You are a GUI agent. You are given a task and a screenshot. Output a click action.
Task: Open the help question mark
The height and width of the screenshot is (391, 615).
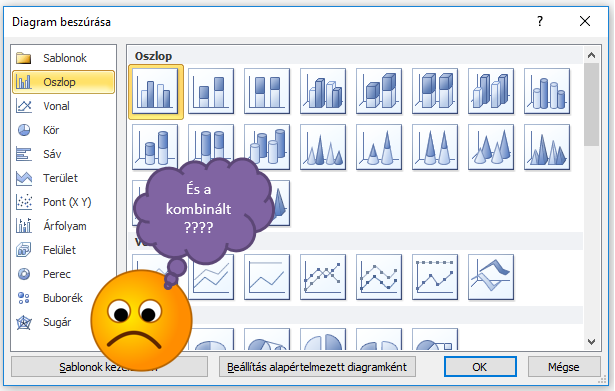point(540,21)
